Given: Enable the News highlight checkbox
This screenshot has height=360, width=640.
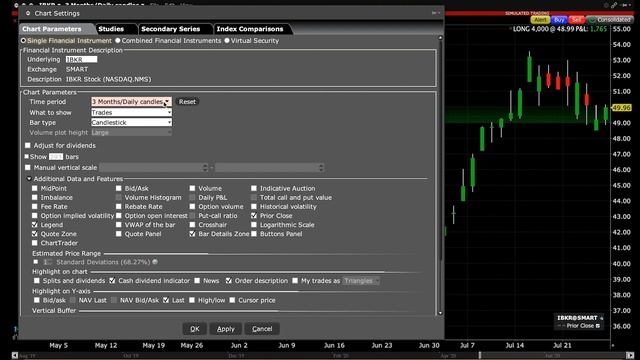Looking at the screenshot, I should [x=197, y=280].
